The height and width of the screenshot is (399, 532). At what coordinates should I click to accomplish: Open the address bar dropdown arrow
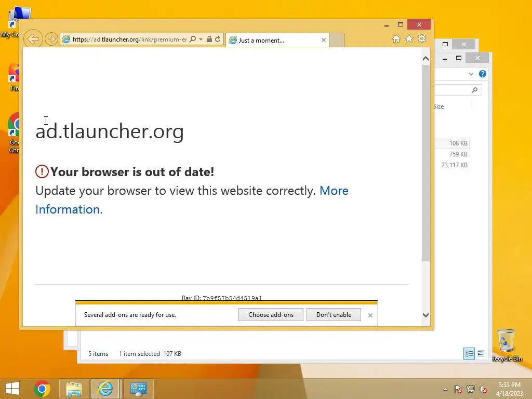[201, 39]
